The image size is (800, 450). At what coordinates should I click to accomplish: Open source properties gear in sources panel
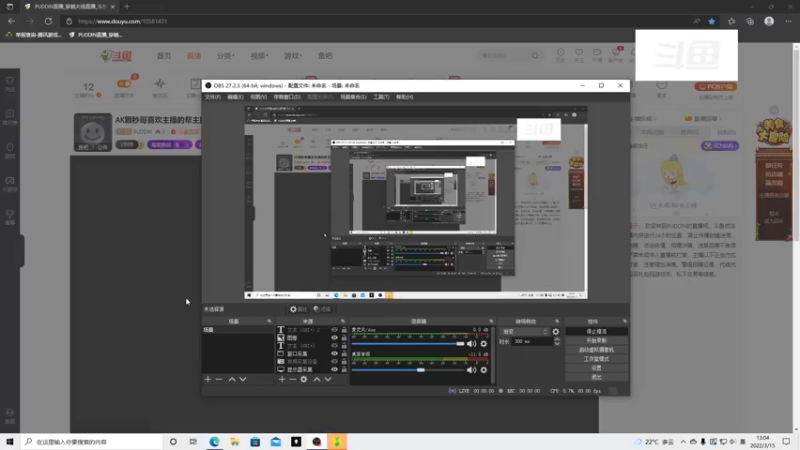(304, 379)
